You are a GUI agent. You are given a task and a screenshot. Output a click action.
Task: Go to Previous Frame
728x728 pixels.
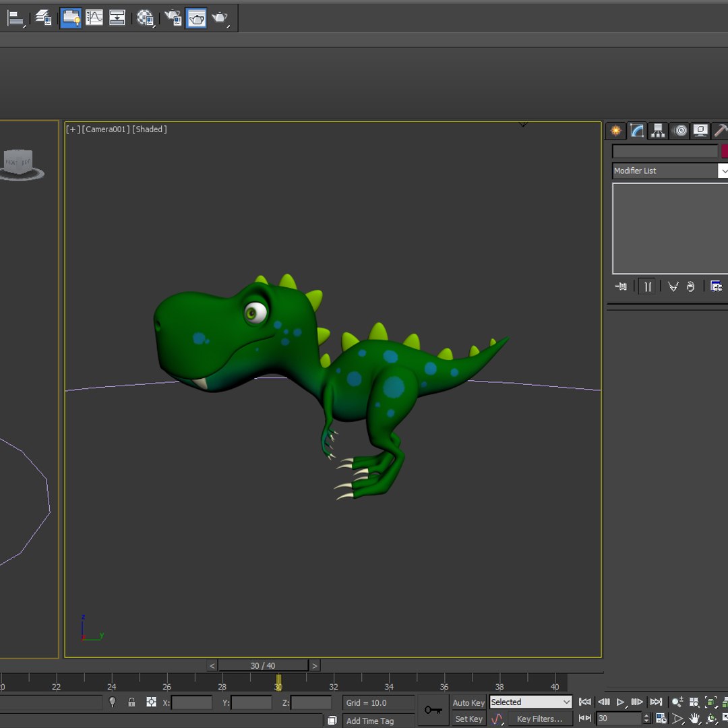(603, 702)
